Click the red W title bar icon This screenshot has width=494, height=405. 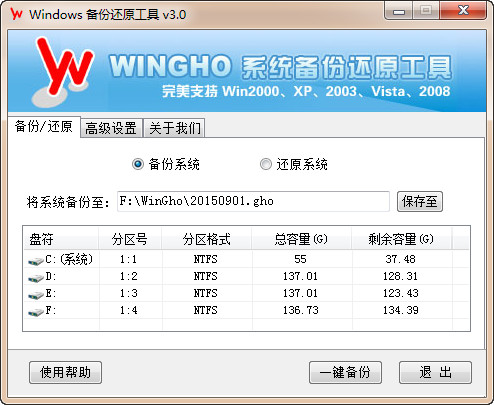click(x=16, y=14)
